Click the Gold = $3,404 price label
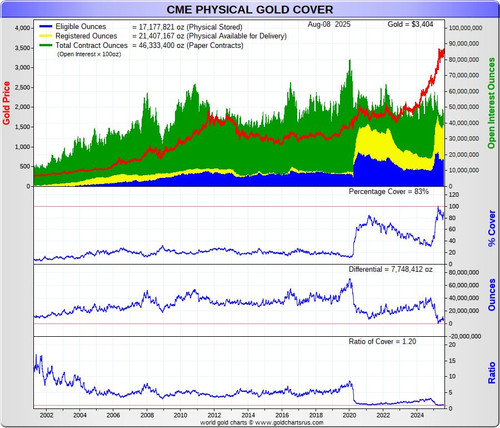This screenshot has width=500, height=428. (x=410, y=24)
